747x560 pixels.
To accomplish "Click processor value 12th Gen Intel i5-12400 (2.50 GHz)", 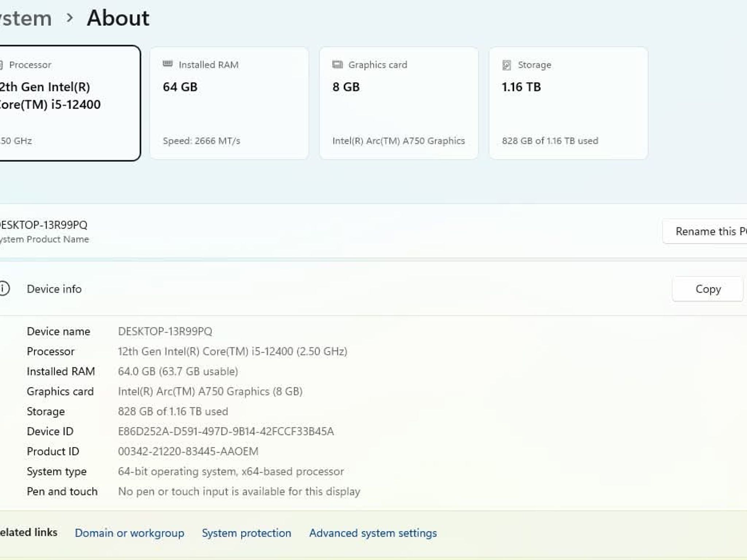I will coord(232,351).
